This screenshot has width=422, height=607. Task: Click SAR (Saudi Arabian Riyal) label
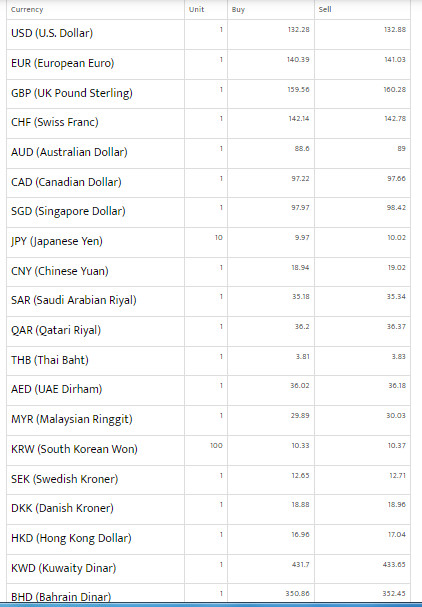click(x=74, y=300)
